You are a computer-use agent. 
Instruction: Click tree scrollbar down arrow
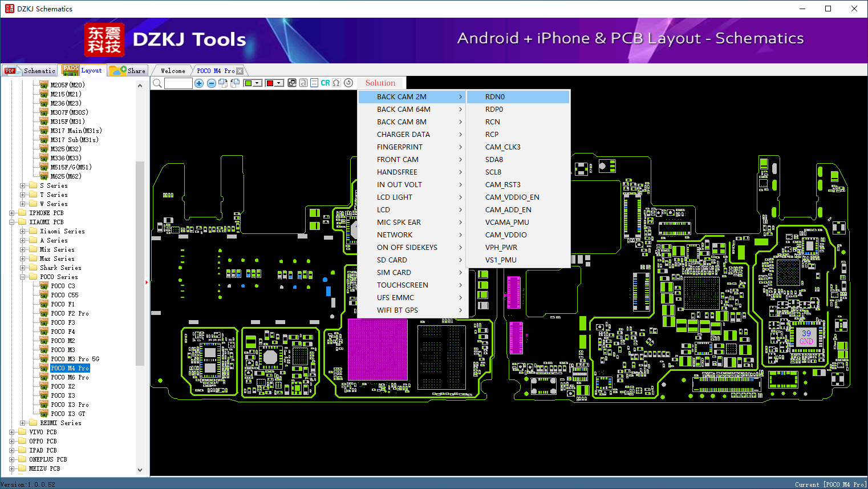[140, 470]
